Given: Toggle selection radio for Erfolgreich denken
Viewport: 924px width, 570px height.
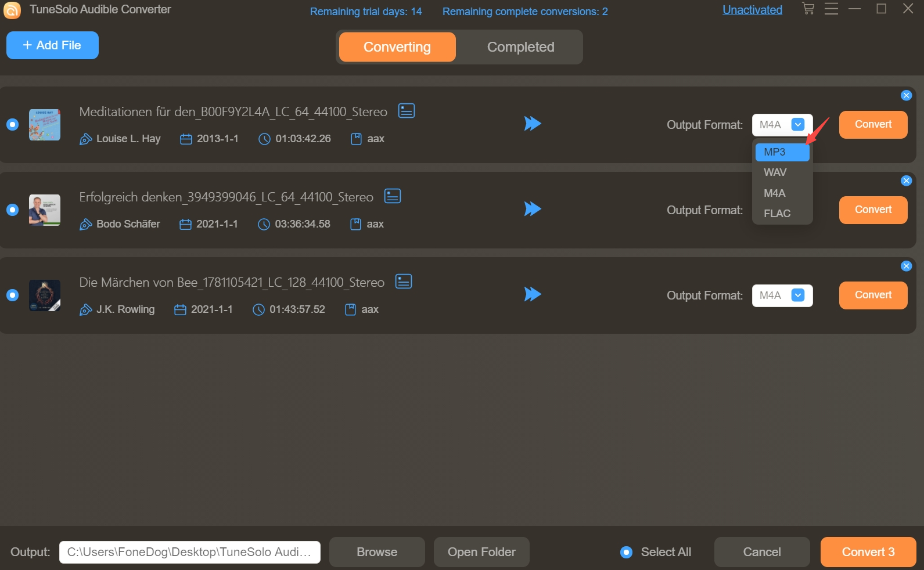Looking at the screenshot, I should [12, 210].
